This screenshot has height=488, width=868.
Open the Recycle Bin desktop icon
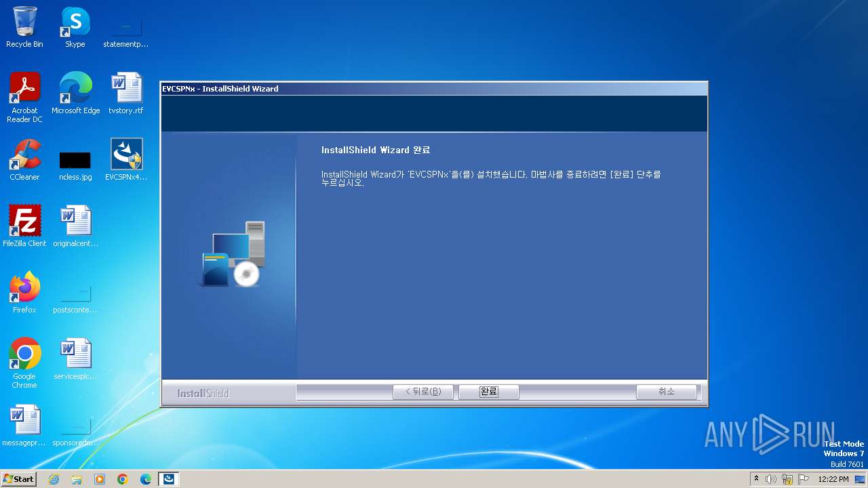(x=24, y=27)
